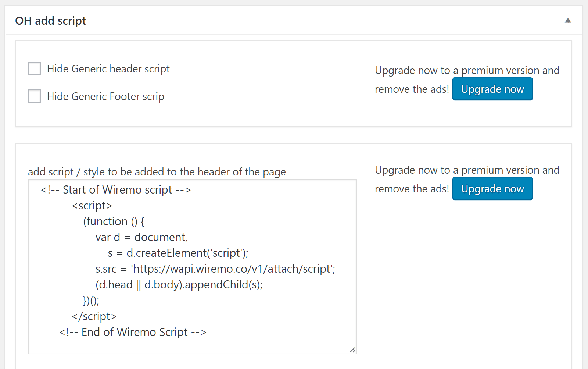Screen dimensions: 588x369
Task: Tick the Hide Generic Footer scrip checkbox
Action: (35, 96)
